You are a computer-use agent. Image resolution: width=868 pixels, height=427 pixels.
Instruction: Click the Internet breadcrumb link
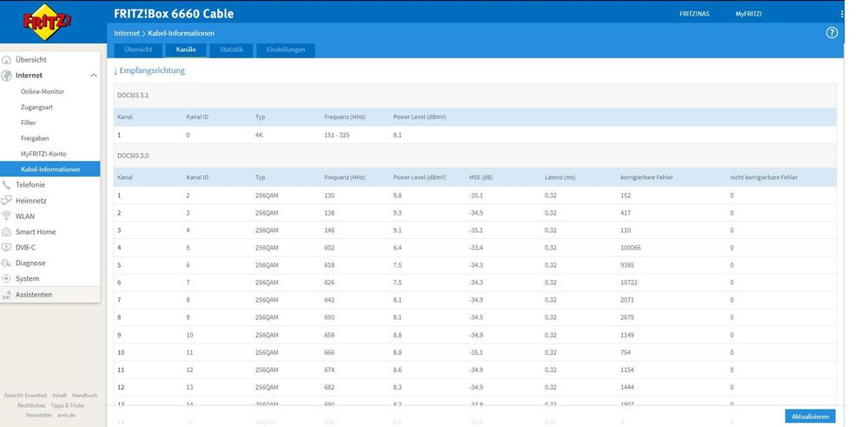127,33
